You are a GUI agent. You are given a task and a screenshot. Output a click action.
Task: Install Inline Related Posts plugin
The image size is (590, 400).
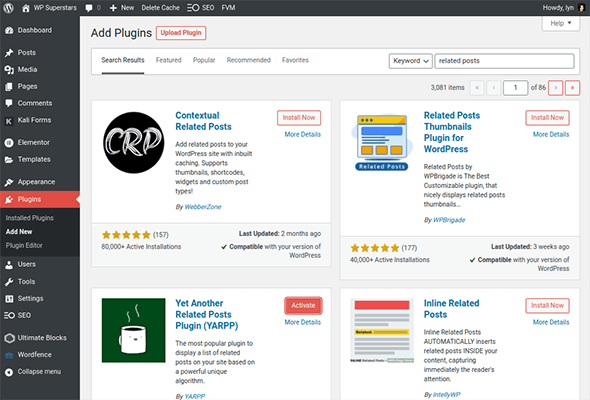point(547,306)
